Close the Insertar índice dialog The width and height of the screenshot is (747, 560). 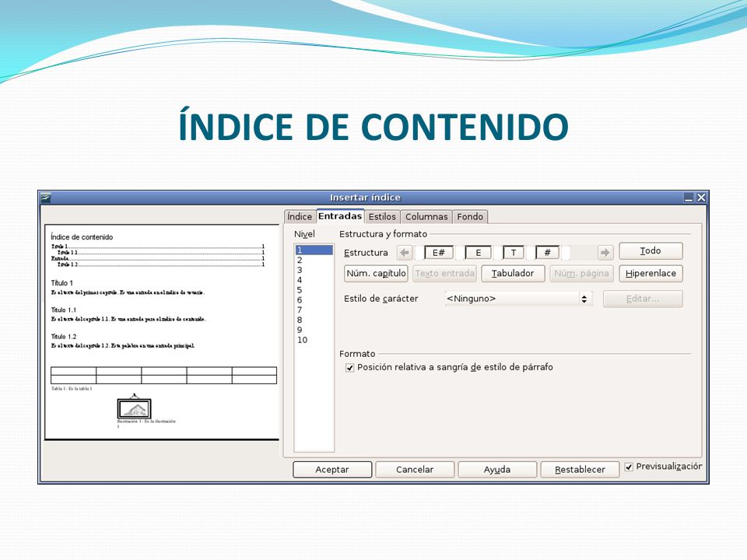pyautogui.click(x=701, y=198)
